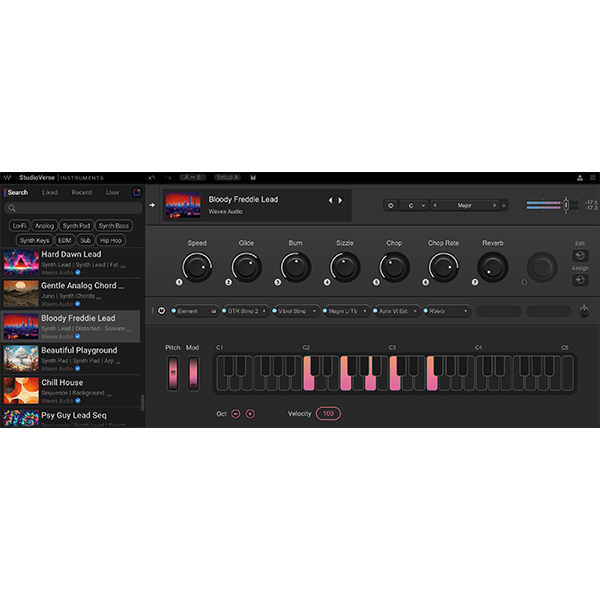The width and height of the screenshot is (600, 600).
Task: Redo the last change
Action: point(168,178)
